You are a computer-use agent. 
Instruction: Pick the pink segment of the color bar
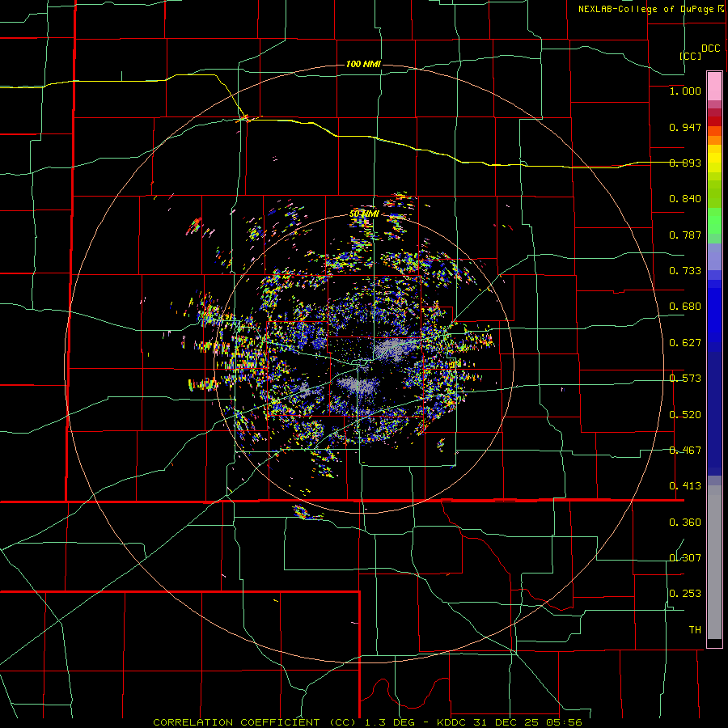coord(714,86)
